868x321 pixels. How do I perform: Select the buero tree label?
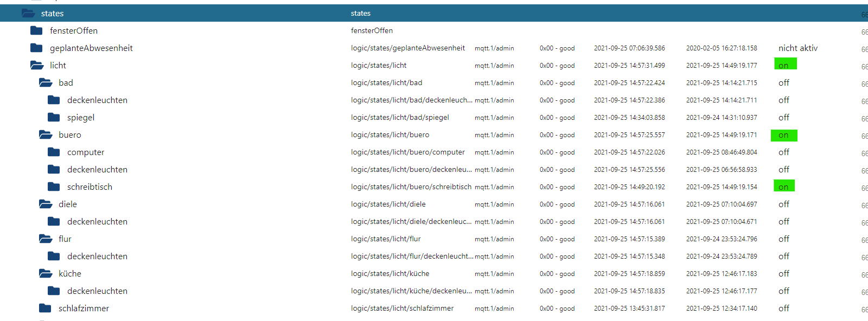(70, 135)
